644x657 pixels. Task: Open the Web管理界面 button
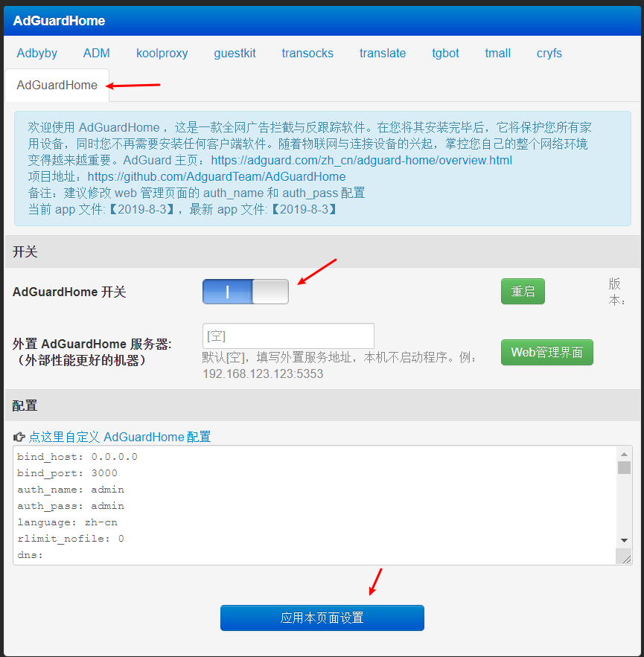(546, 352)
